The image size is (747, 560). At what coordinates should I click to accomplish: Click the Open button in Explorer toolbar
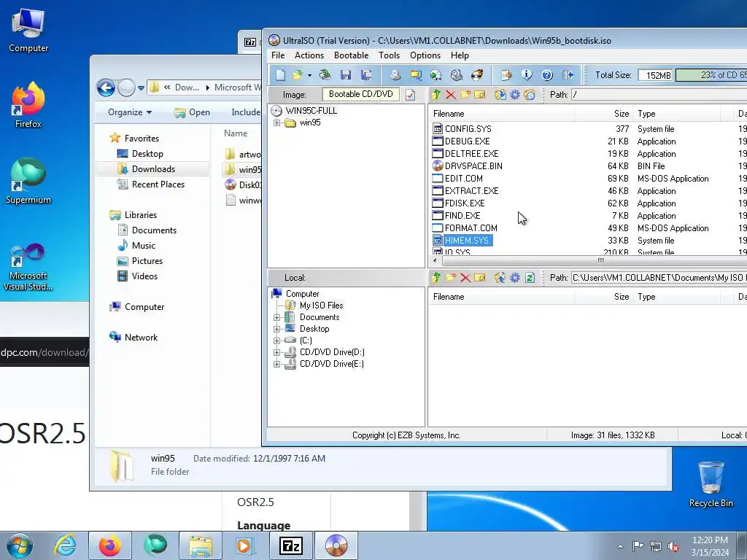coord(192,112)
